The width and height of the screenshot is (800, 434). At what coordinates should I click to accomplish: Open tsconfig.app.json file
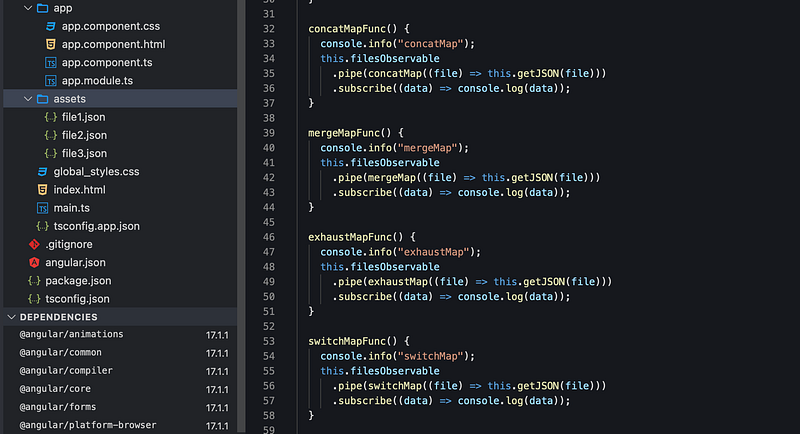96,226
